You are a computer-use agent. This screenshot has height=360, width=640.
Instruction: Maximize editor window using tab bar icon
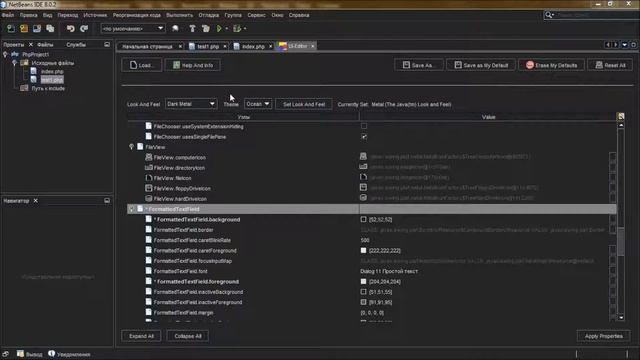tap(633, 45)
